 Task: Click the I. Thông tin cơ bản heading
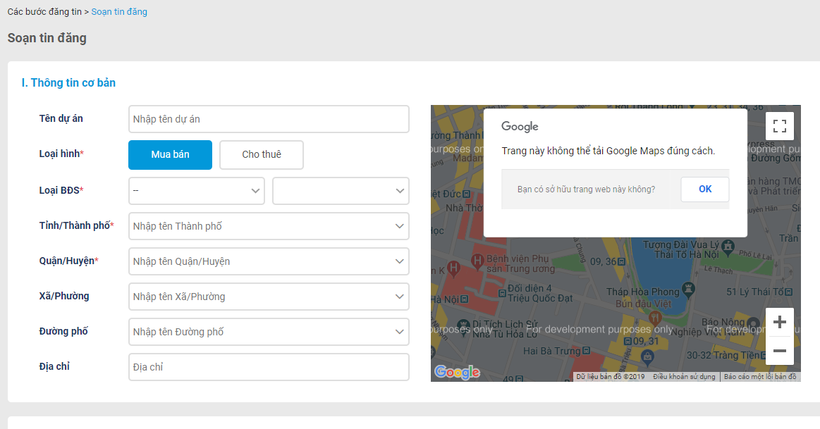[x=69, y=83]
